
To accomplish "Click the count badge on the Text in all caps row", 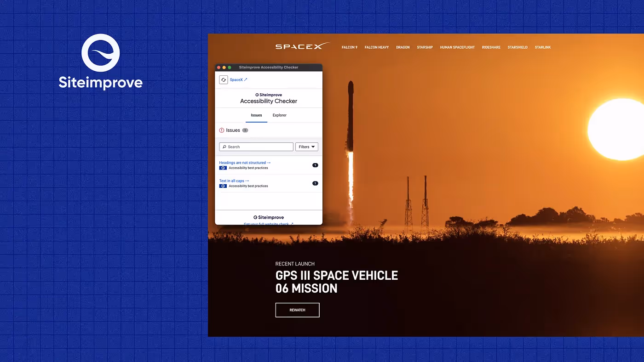I will (x=315, y=183).
